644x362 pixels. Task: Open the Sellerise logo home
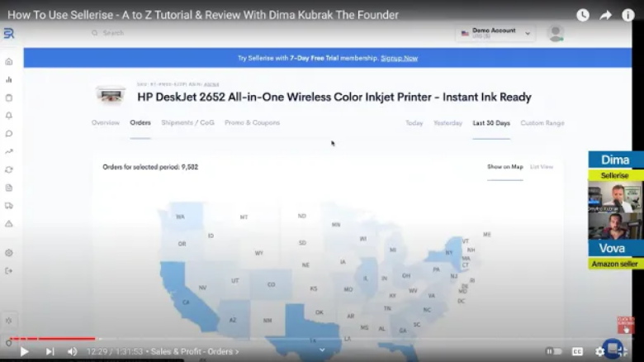[x=9, y=33]
